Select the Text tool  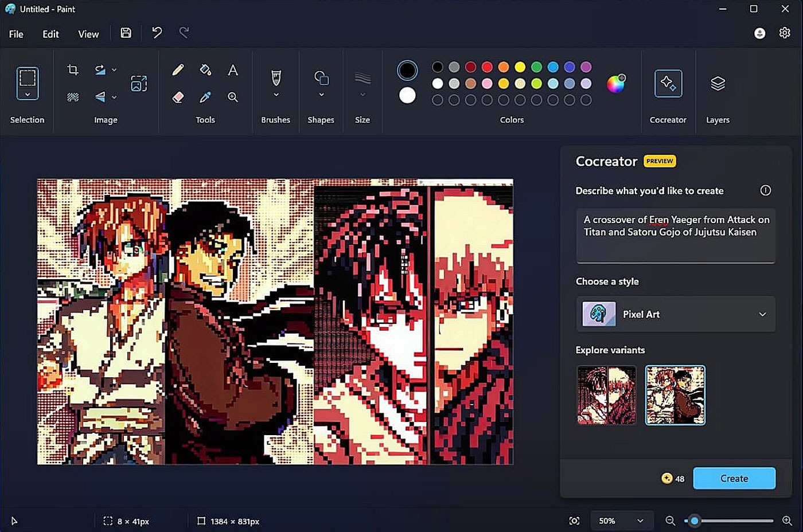(233, 70)
